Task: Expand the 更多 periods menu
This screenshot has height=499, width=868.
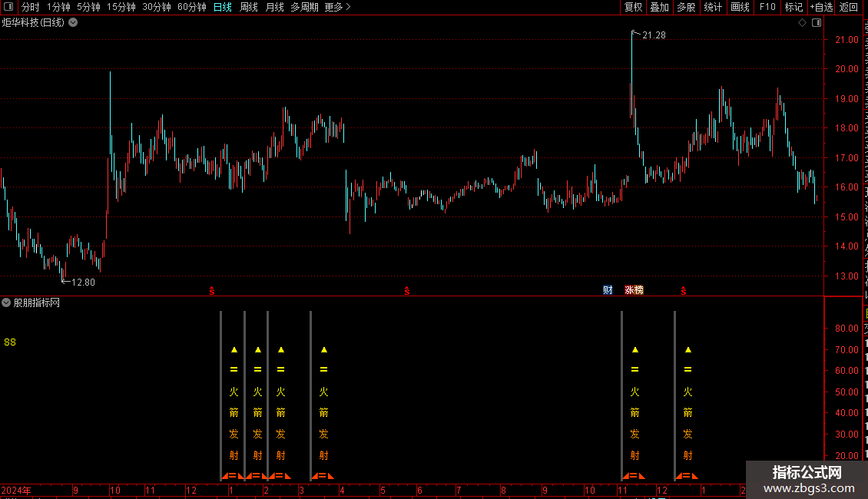Action: pos(337,7)
